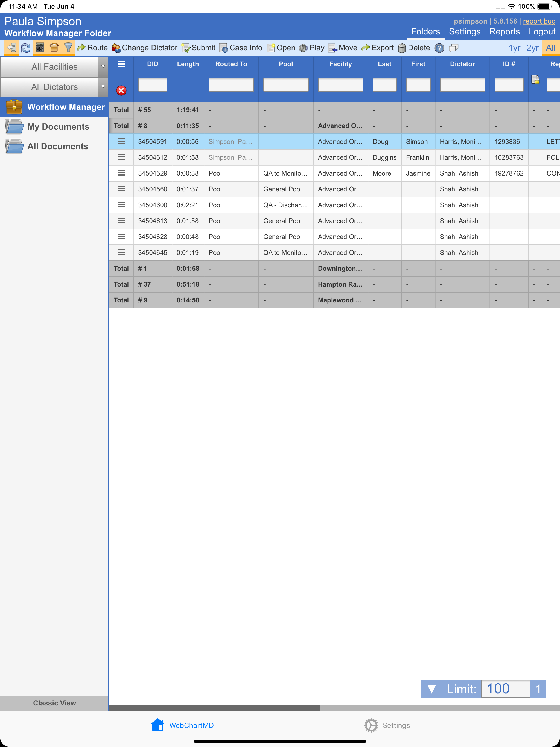Image resolution: width=560 pixels, height=747 pixels.
Task: Open row menu for DID 34504628
Action: (121, 237)
